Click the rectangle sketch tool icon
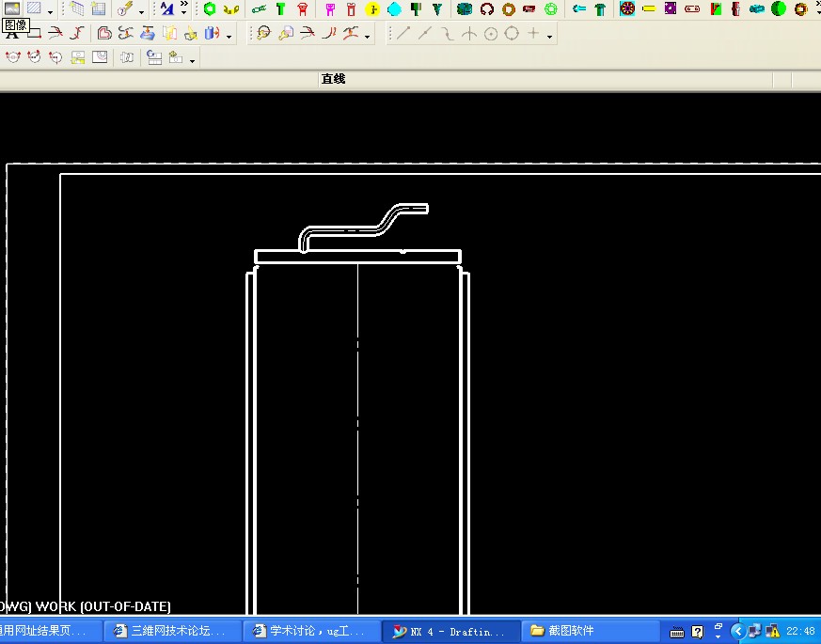This screenshot has height=644, width=821. (34, 34)
